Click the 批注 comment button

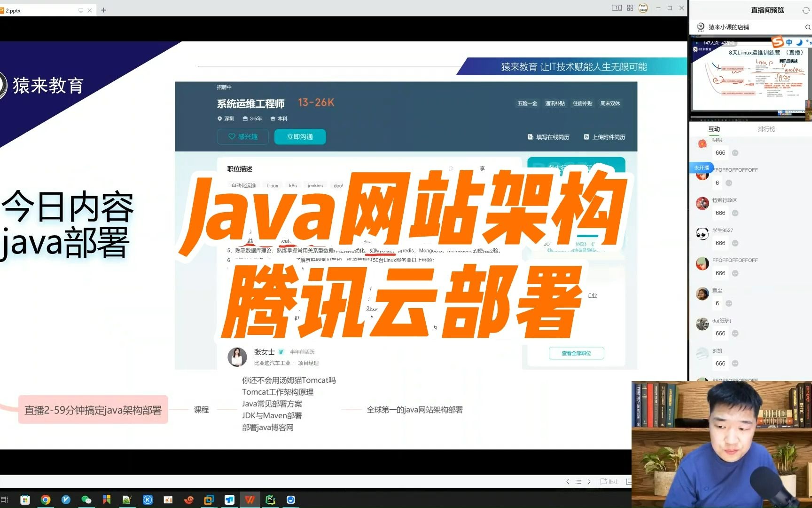click(x=609, y=482)
